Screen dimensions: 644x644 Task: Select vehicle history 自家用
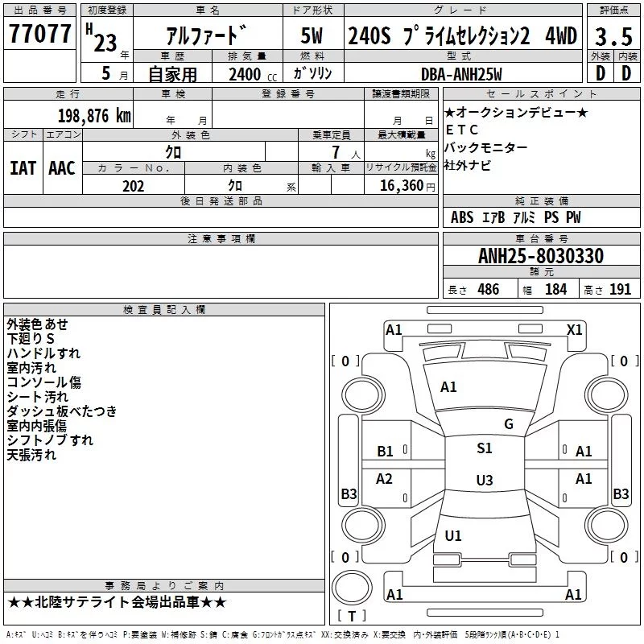[172, 74]
